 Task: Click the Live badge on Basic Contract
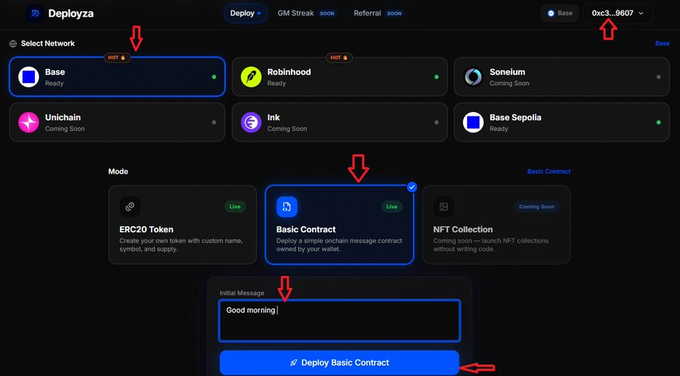[x=392, y=207]
